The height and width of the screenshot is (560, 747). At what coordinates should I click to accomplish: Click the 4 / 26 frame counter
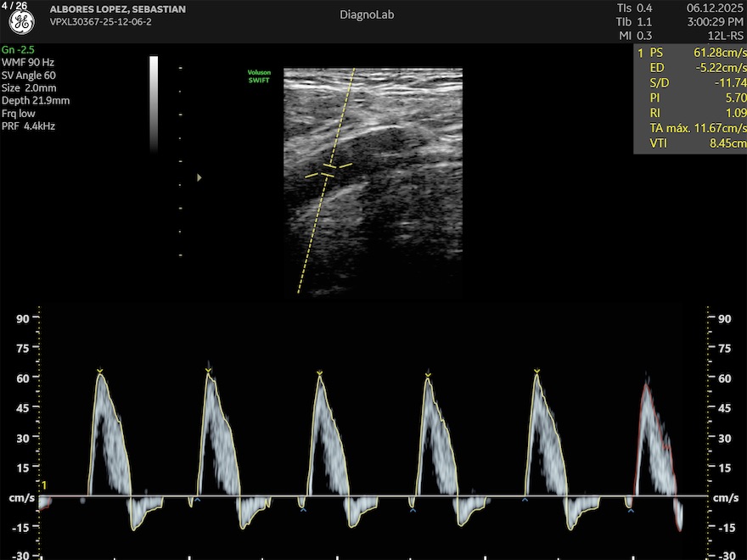[14, 6]
